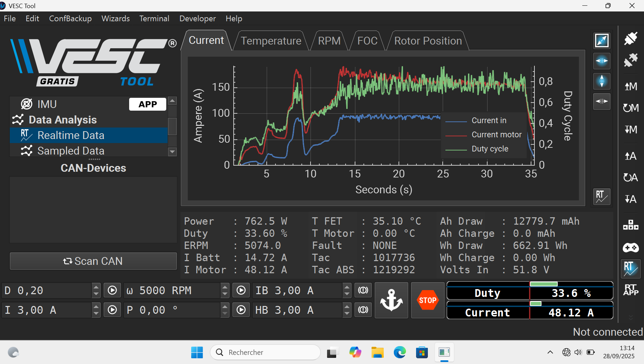The image size is (644, 364).
Task: Write app configuration with down-arrow A icon
Action: [631, 199]
